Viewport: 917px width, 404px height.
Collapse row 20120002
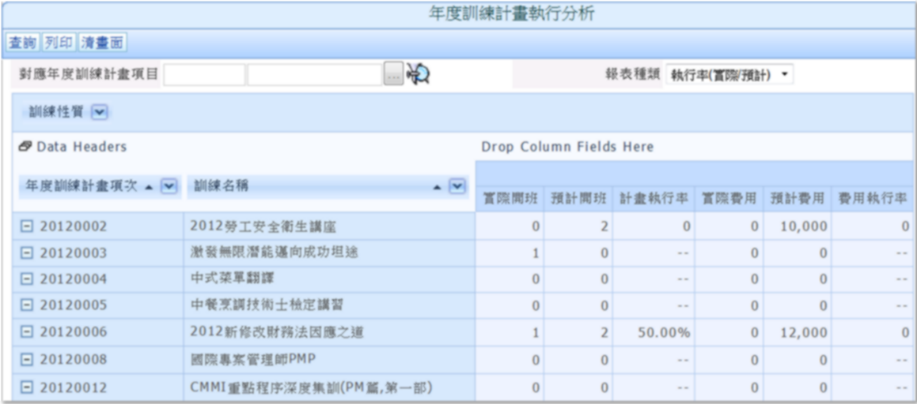pyautogui.click(x=27, y=226)
